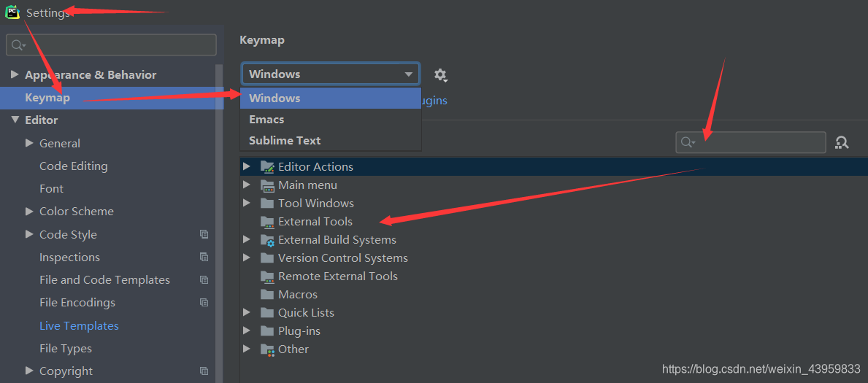Click the partially hidden plugins link
Image resolution: width=868 pixels, height=383 pixels.
coord(434,101)
